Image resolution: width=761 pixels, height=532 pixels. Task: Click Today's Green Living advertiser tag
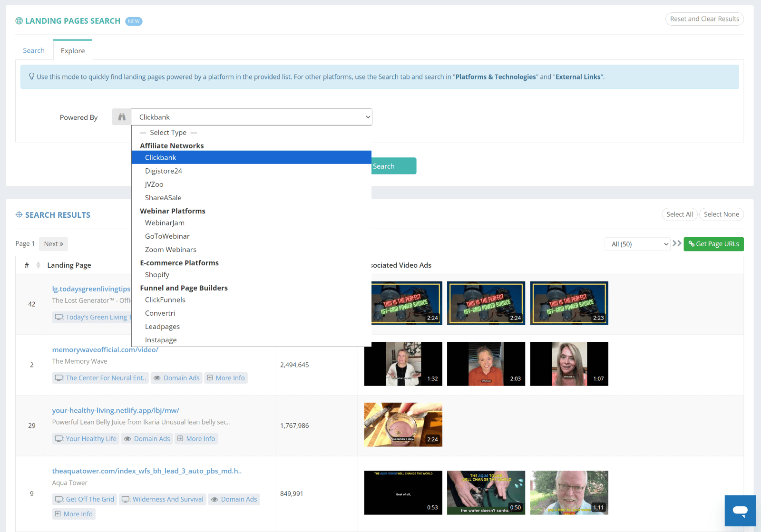pyautogui.click(x=92, y=317)
